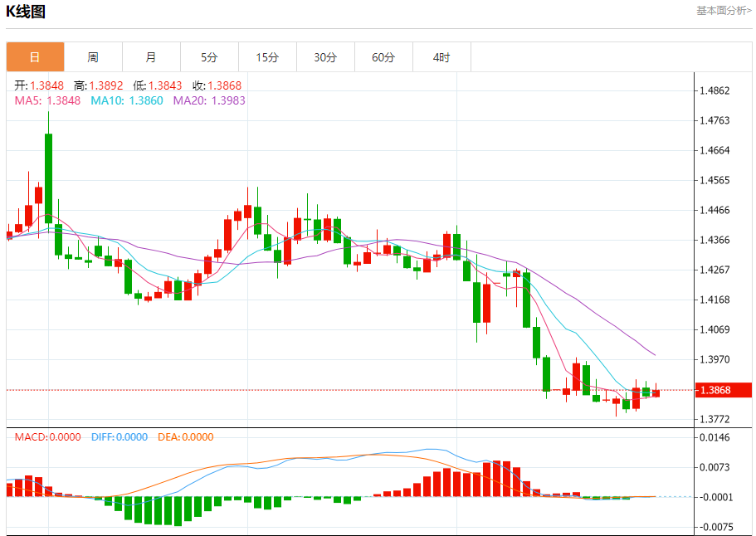Click the 1.4168 price axis label

tap(715, 300)
